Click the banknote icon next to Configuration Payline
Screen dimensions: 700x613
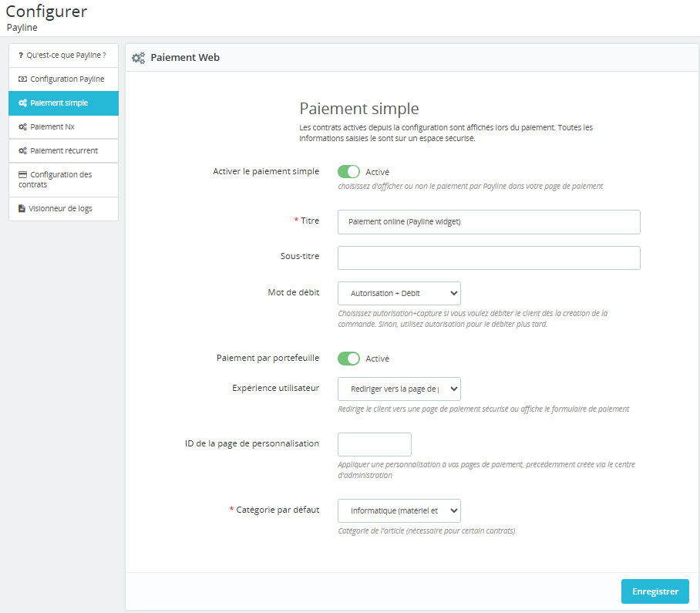[22, 79]
